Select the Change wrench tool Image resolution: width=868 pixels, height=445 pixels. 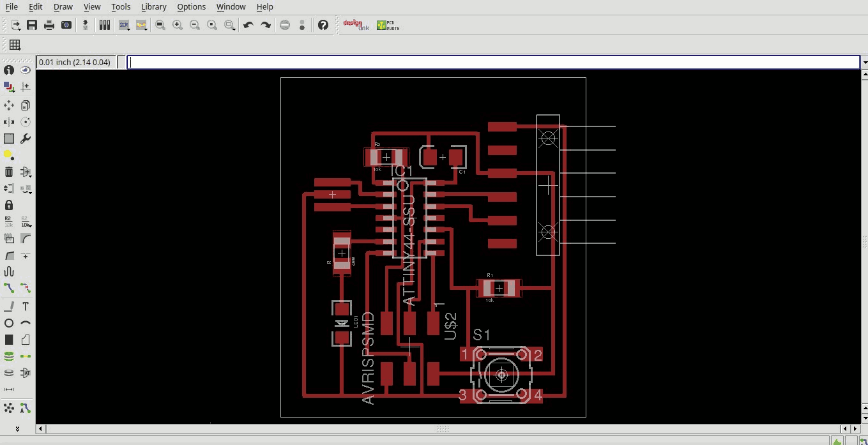pos(26,139)
